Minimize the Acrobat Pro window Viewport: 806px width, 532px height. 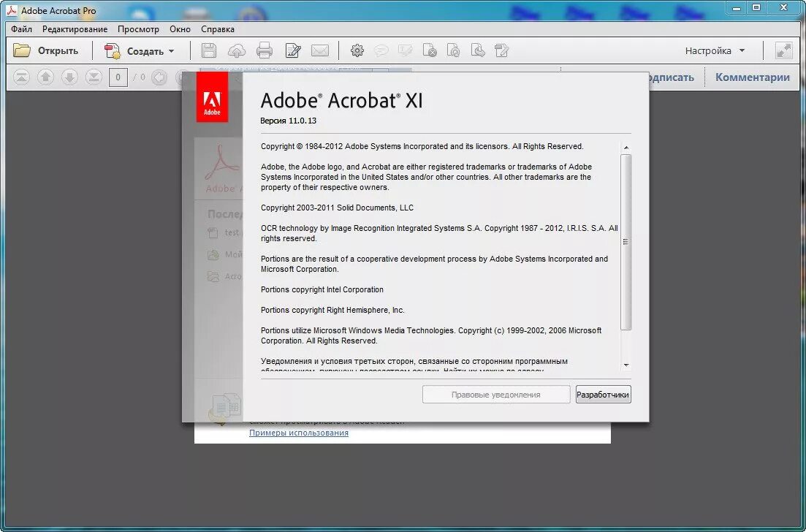point(737,8)
